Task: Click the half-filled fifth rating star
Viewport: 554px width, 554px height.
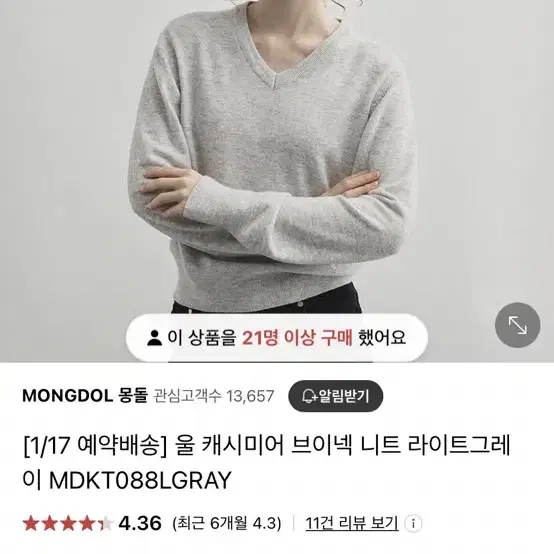Action: pyautogui.click(x=105, y=523)
